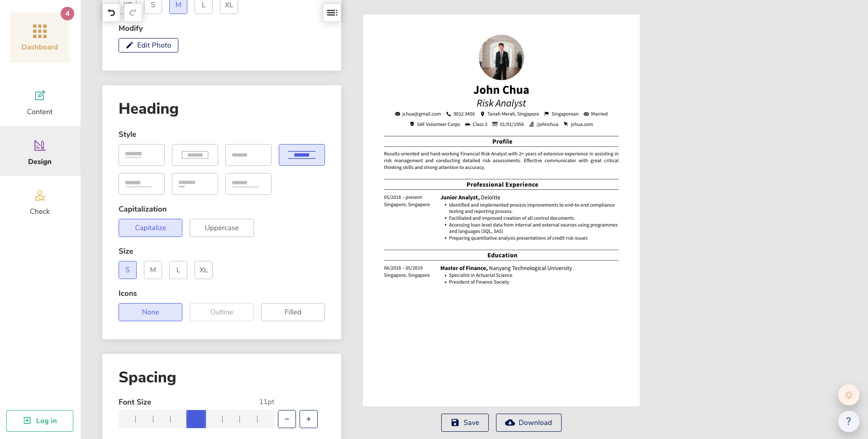
Task: Choose the boxed heading style thumbnail
Action: pos(195,155)
